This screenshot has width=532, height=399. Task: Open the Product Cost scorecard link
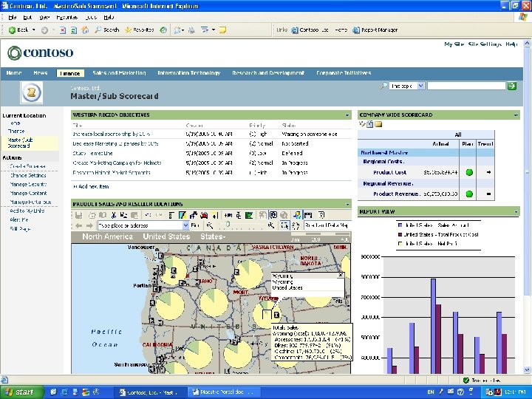point(389,172)
